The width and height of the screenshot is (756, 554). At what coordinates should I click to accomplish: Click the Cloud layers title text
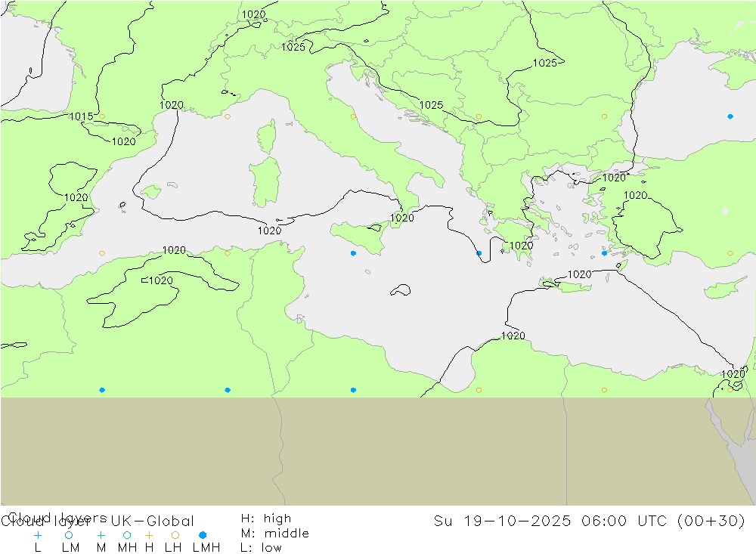pos(58,518)
